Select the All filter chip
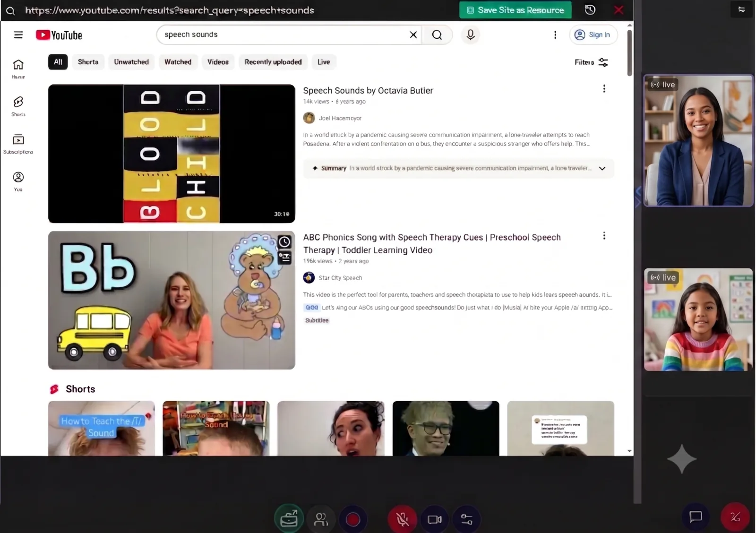The width and height of the screenshot is (756, 533). (58, 62)
